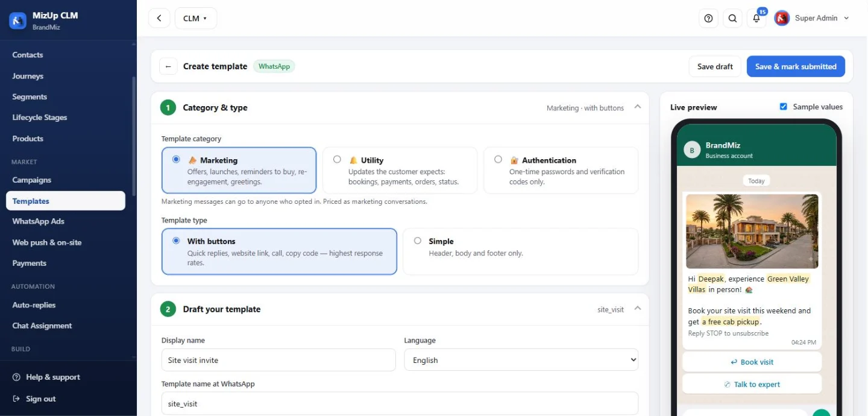Collapse the Category & type section
The height and width of the screenshot is (416, 868).
coord(637,107)
